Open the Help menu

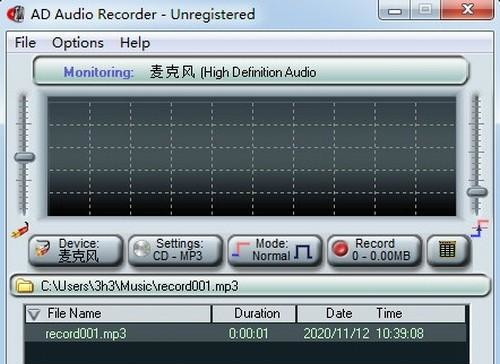[135, 43]
